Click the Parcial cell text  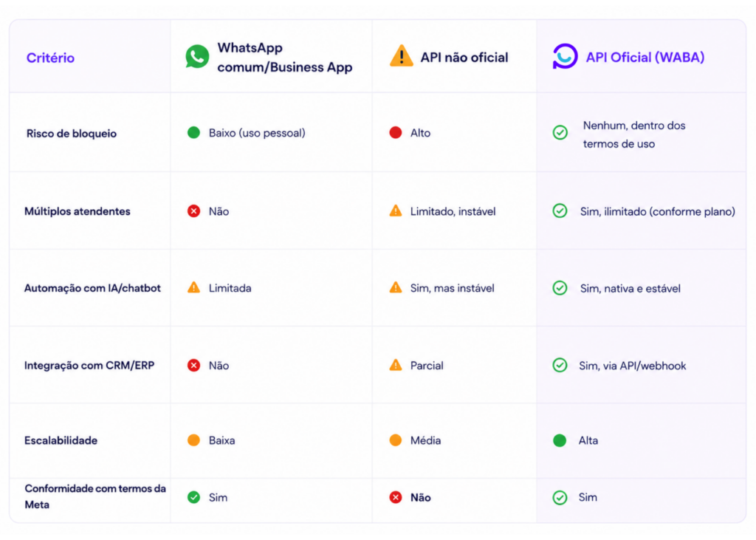[427, 366]
